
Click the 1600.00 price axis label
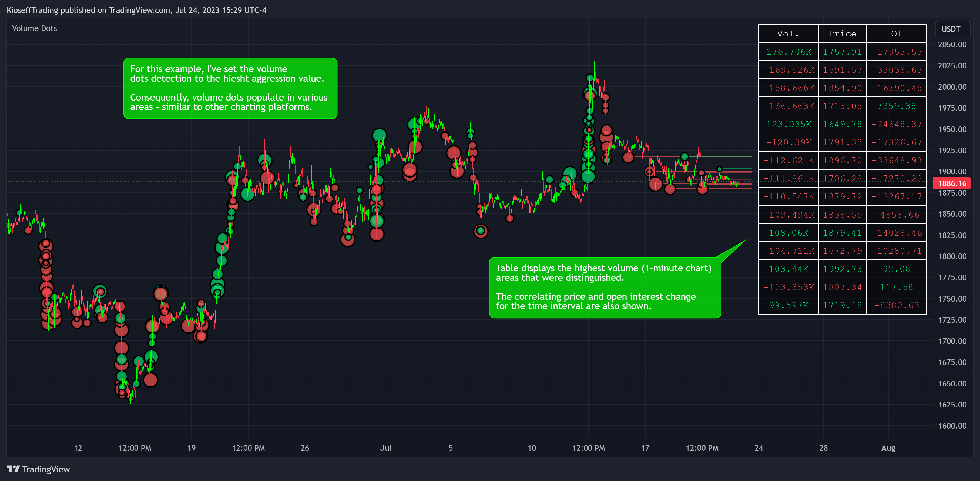pos(952,425)
